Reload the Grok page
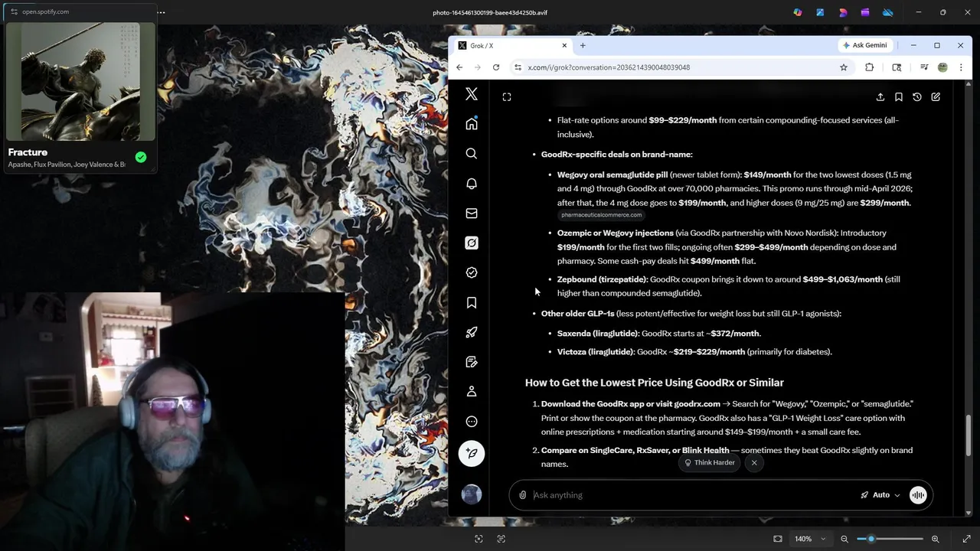The image size is (980, 551). coord(496,67)
